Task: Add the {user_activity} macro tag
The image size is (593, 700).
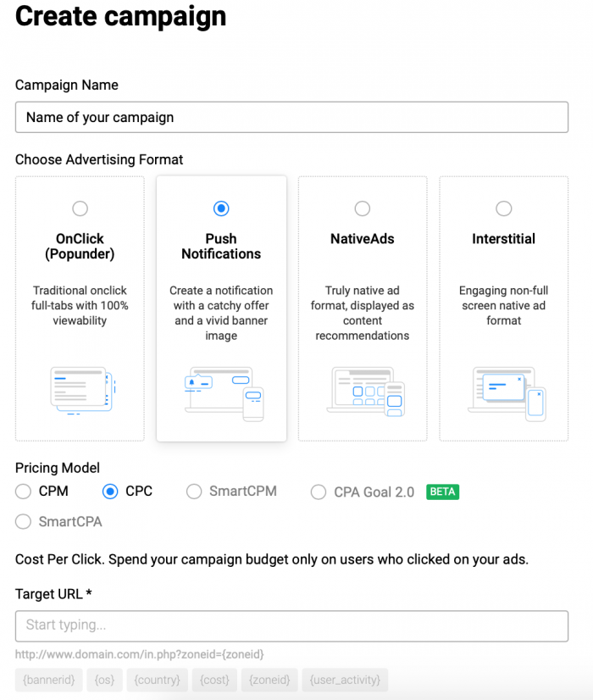Action: click(x=345, y=680)
